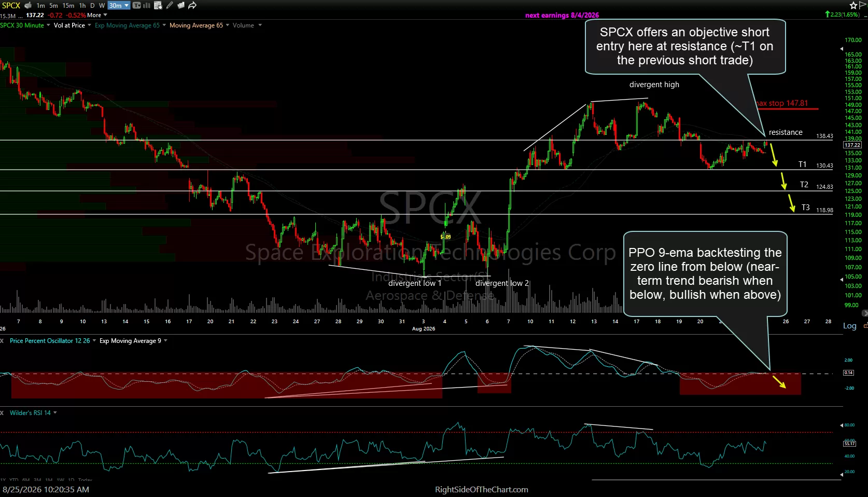Click the share arrow icon
This screenshot has width=868, height=497.
click(x=192, y=6)
